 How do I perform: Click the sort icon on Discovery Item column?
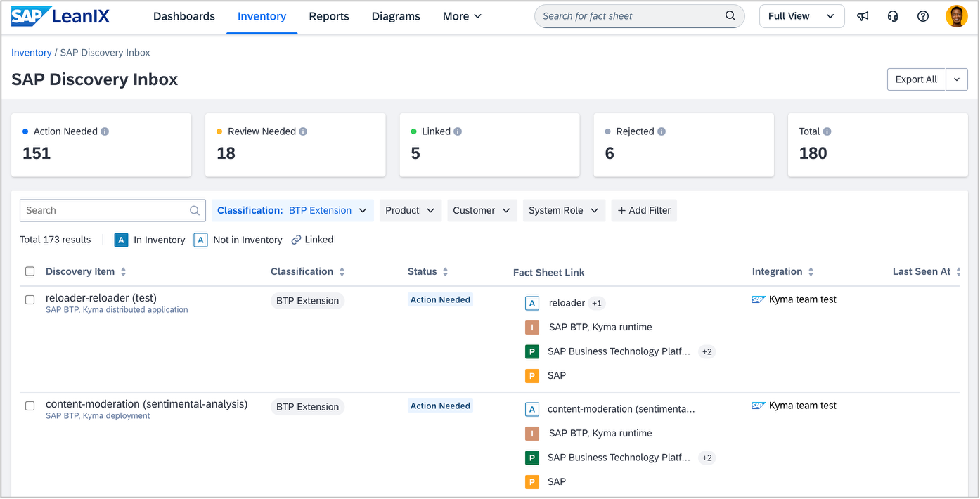[124, 272]
